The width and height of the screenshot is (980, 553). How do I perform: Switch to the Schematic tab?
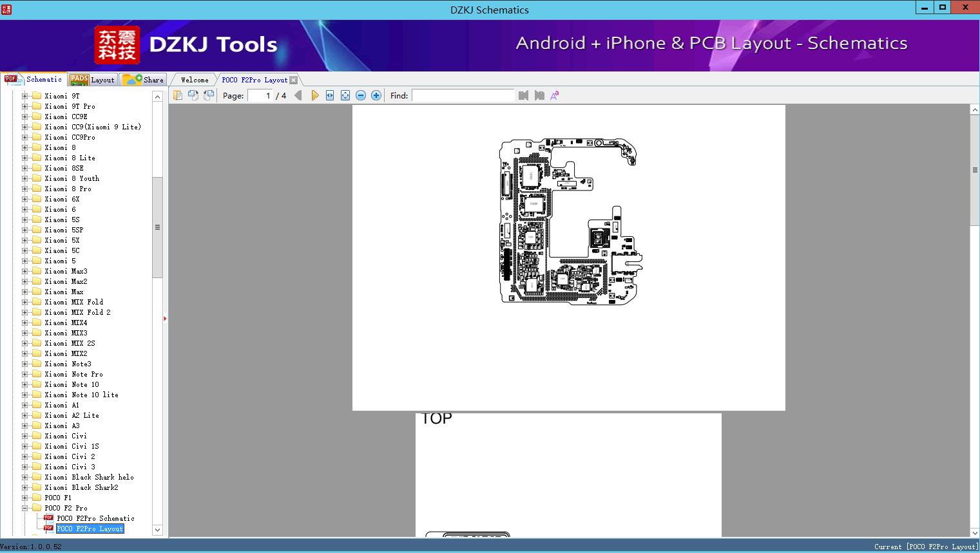click(34, 79)
